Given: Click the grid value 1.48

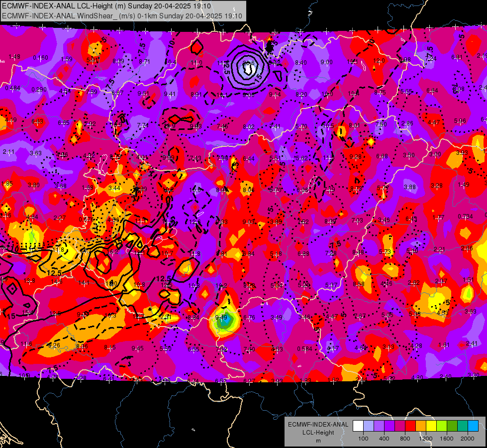Looking at the screenshot, I should (14, 57).
